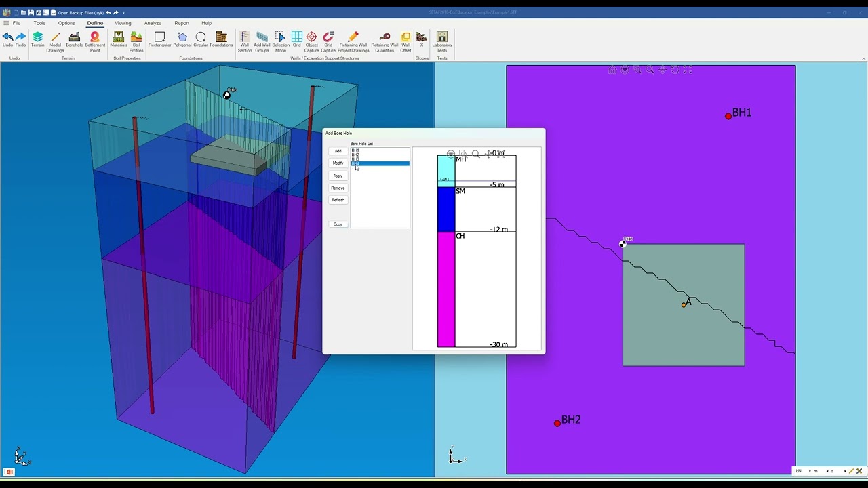Expand the quick access toolbar dropdown arrow
This screenshot has width=868, height=488.
[x=123, y=13]
